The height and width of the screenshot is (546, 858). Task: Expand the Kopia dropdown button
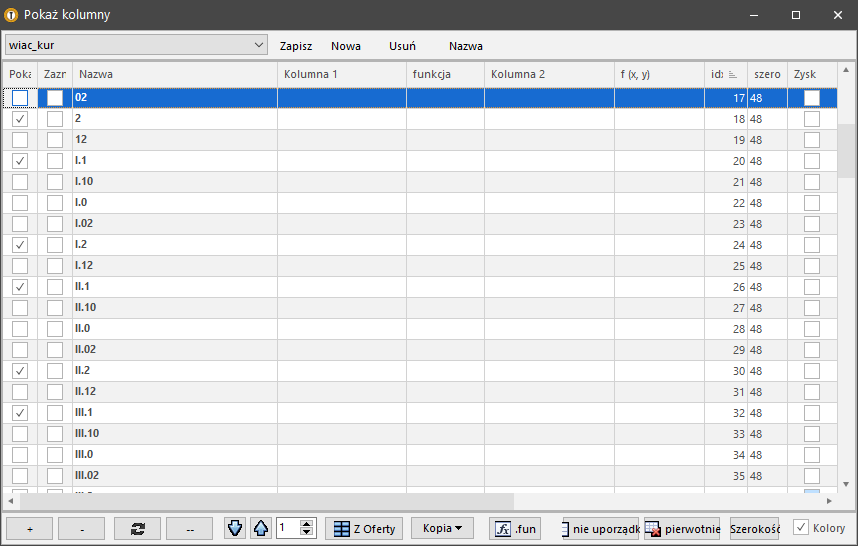click(442, 529)
